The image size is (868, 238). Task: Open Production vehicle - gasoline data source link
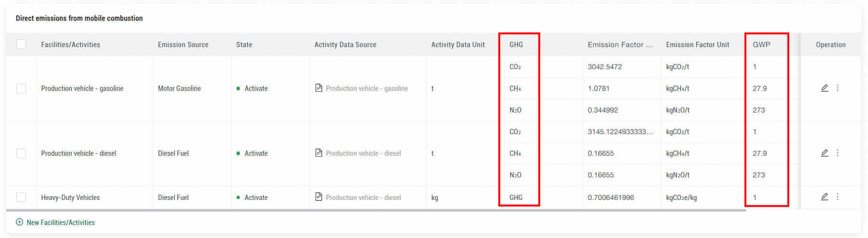point(367,88)
